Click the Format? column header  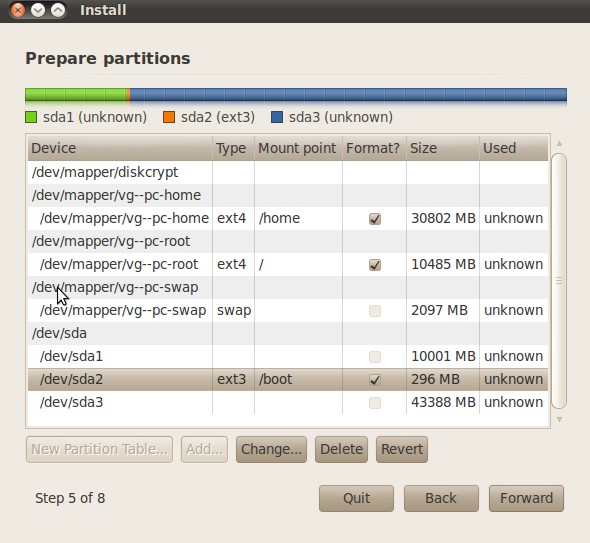[x=374, y=148]
